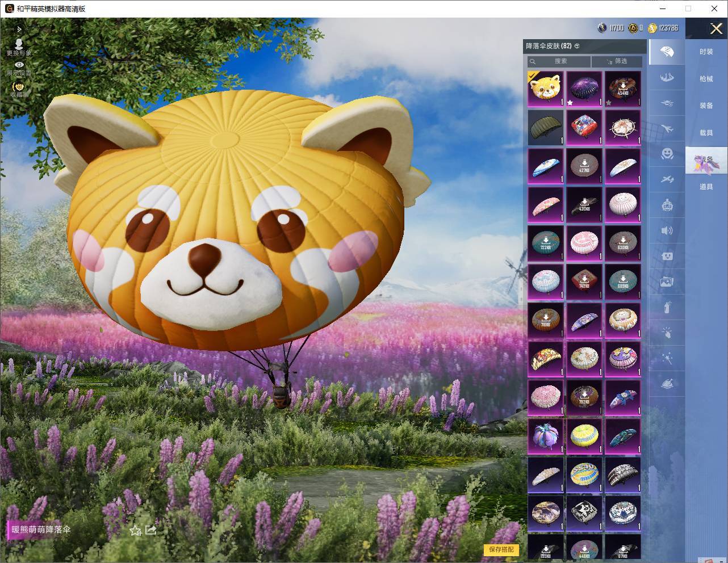Open the magic wand effects category icon
Image resolution: width=728 pixels, height=563 pixels.
coord(667,358)
